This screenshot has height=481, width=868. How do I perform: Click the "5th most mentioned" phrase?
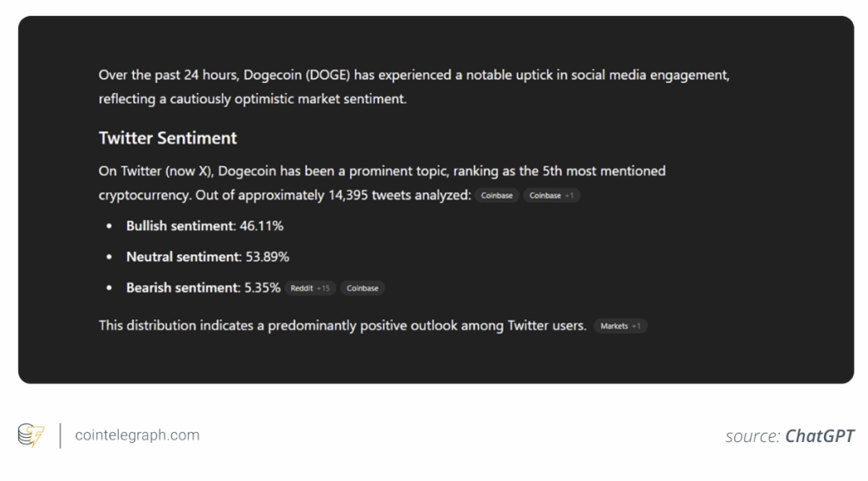(604, 171)
